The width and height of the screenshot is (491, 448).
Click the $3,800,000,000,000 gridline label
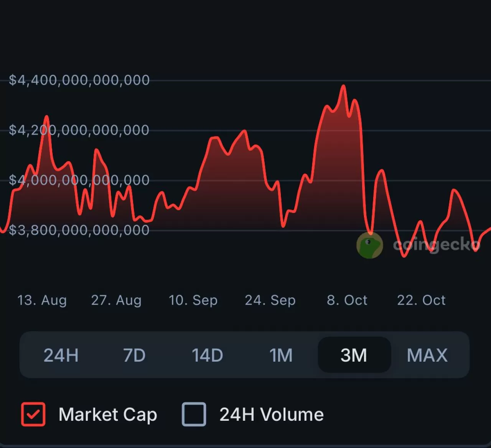coord(79,230)
